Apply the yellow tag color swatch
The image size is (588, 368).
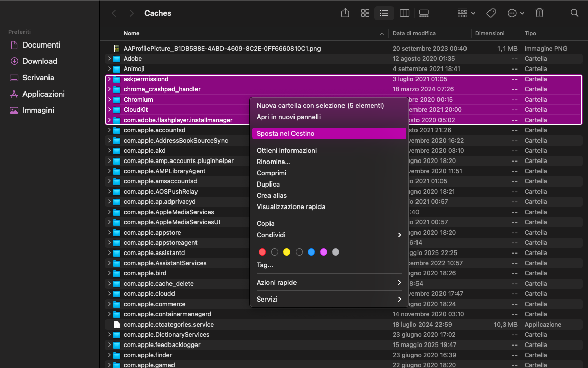click(287, 251)
